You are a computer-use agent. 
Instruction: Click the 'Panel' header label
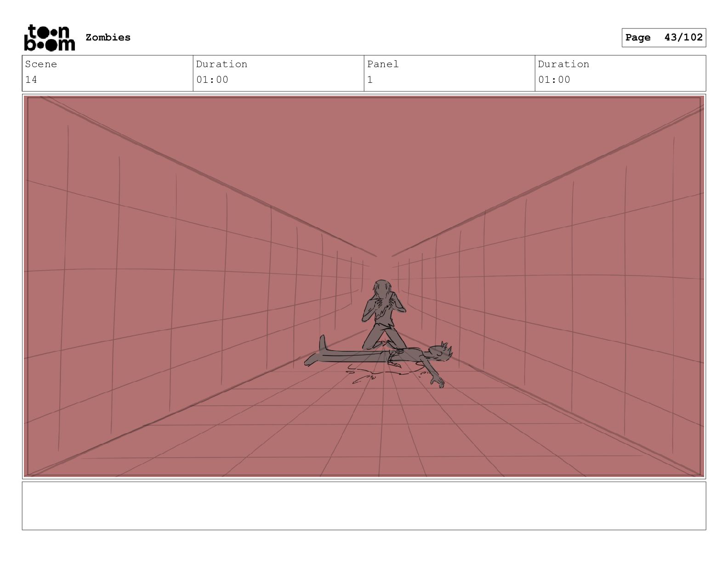(383, 64)
